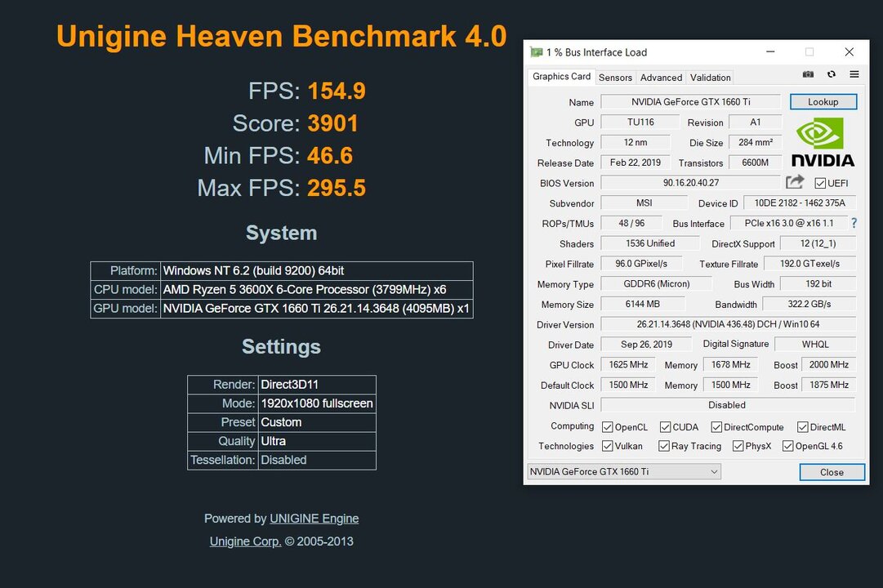This screenshot has height=588, width=883.
Task: Click the Platform Windows NT 6.2 cell
Action: pyautogui.click(x=316, y=271)
